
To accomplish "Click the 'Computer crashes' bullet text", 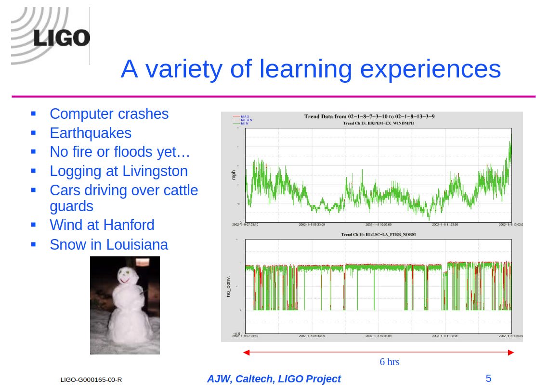I will [x=109, y=114].
